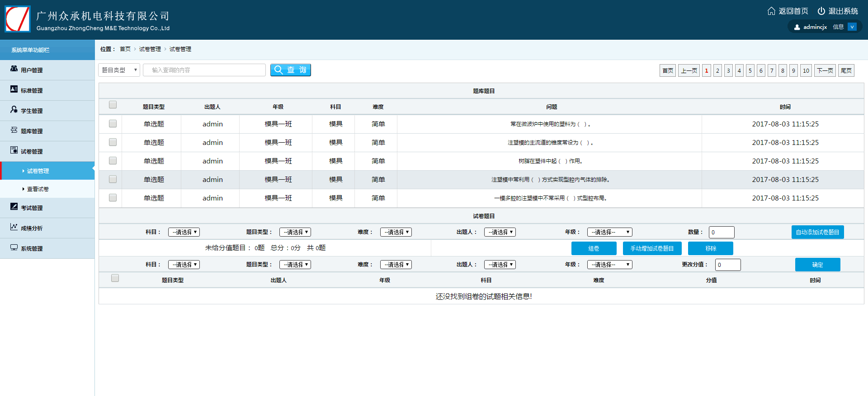868x396 pixels.
Task: Click the 查询 search button
Action: tap(291, 70)
